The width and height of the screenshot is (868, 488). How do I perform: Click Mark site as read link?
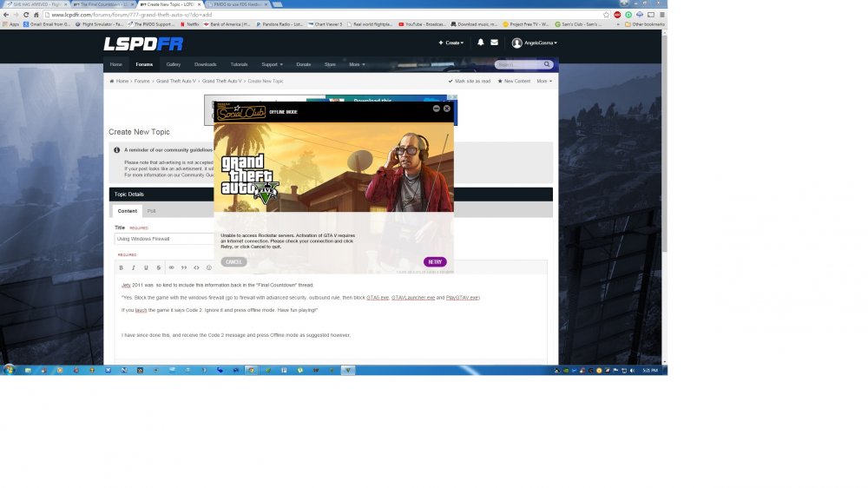(x=470, y=81)
